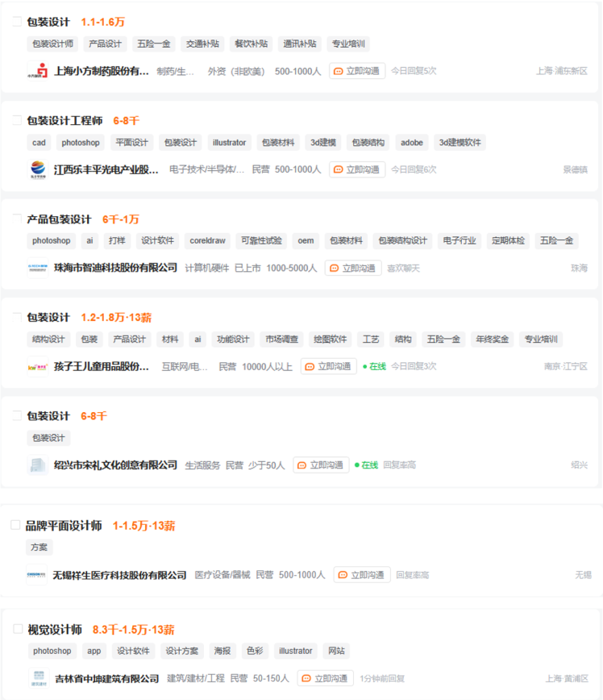Open the 包装设计 1.1-1.6万 job title
The image size is (603, 700).
pos(48,22)
